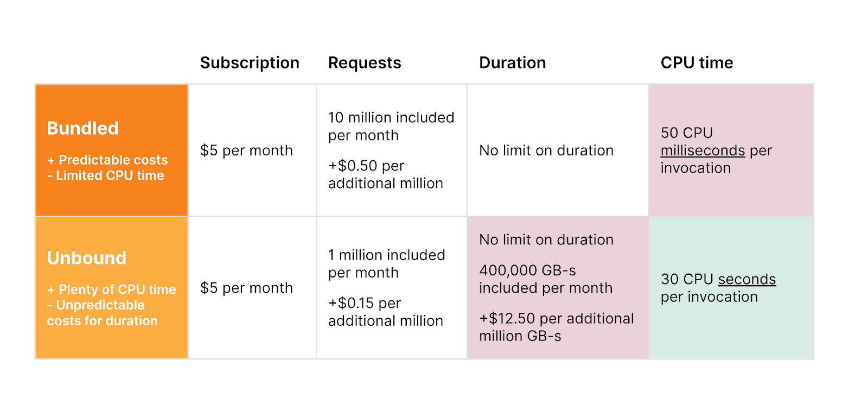Select the Unbound plan title

(x=86, y=258)
